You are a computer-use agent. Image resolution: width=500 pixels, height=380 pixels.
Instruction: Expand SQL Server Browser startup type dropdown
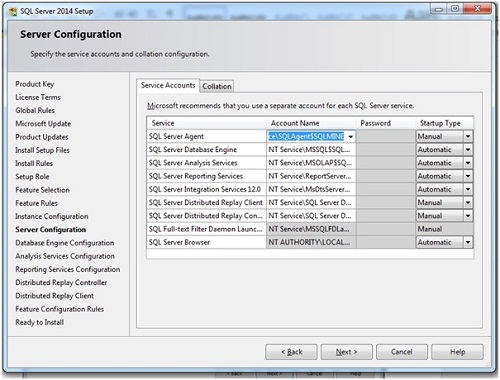tap(468, 242)
